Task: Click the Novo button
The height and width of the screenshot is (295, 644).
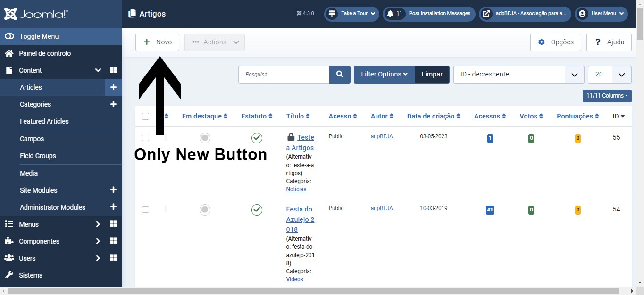Action: (x=157, y=42)
